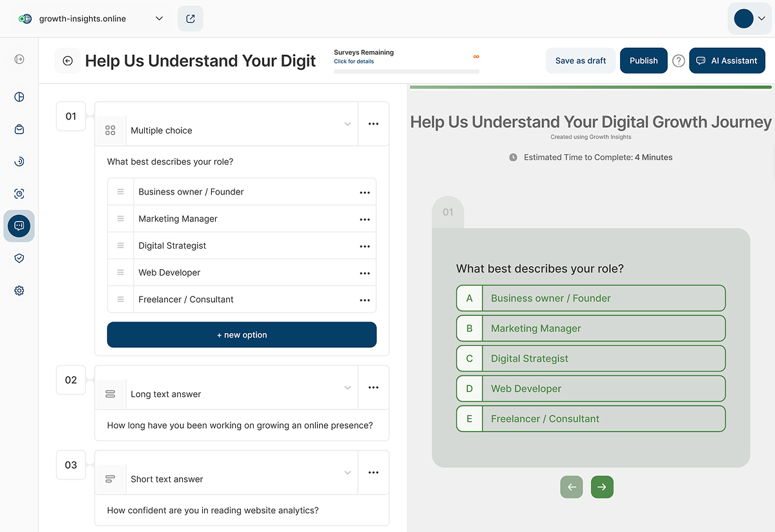Open the spiral radar sidebar icon
775x532 pixels.
point(19,161)
